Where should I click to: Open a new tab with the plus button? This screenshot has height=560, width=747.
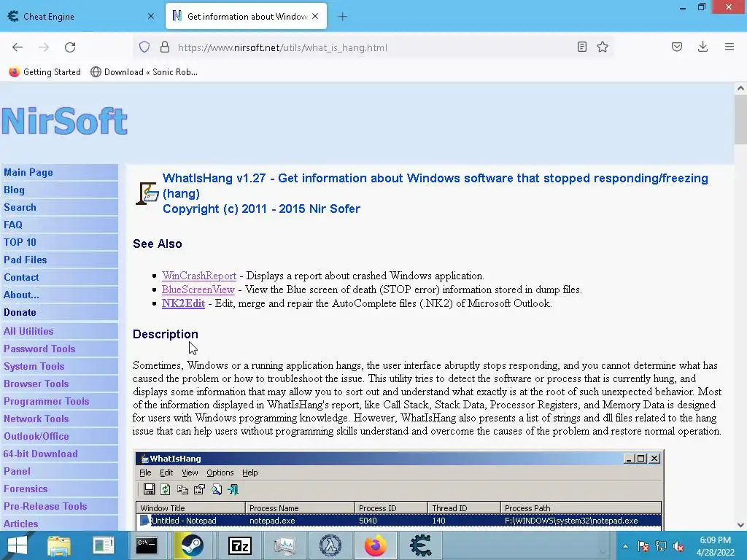tap(342, 17)
